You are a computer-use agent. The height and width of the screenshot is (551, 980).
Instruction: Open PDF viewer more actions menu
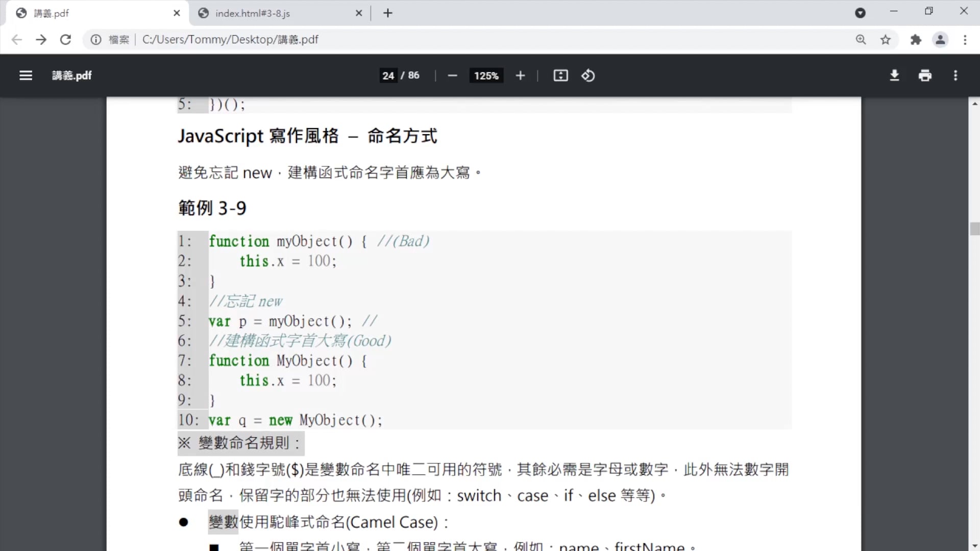(955, 76)
